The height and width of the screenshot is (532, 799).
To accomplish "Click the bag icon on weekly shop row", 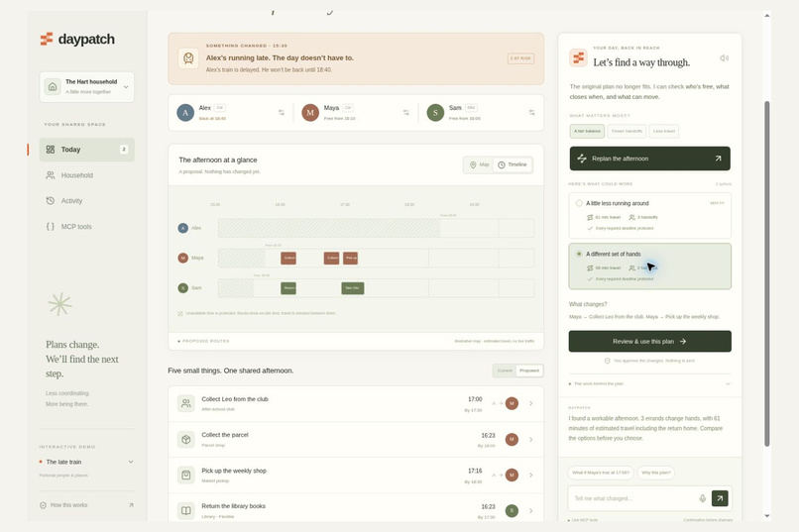I will 186,475.
